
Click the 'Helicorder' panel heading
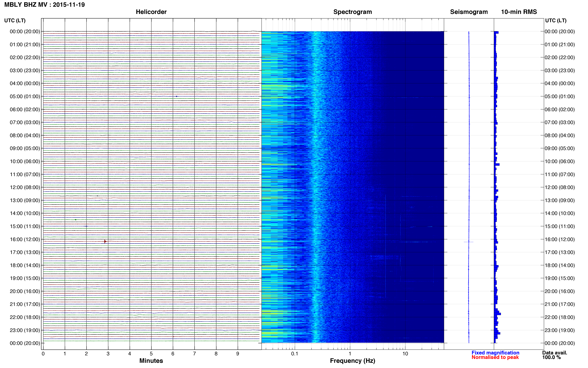point(151,12)
